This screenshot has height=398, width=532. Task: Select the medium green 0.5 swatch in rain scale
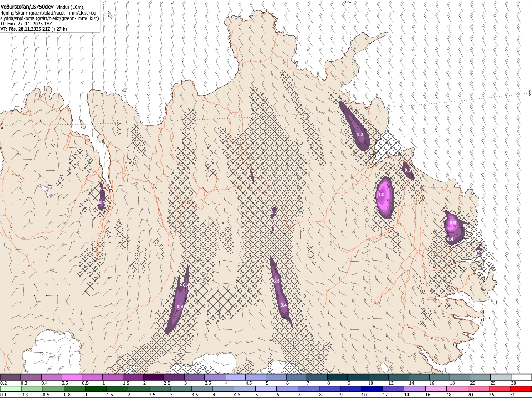click(x=53, y=389)
